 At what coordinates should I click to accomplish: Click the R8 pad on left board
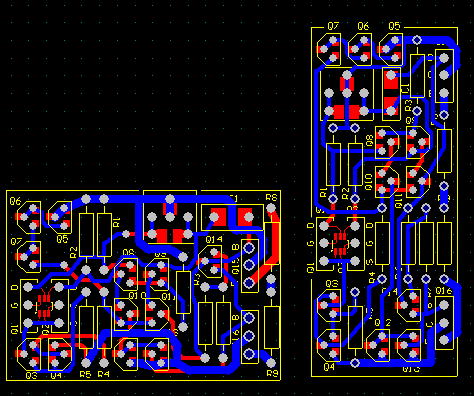271,209
